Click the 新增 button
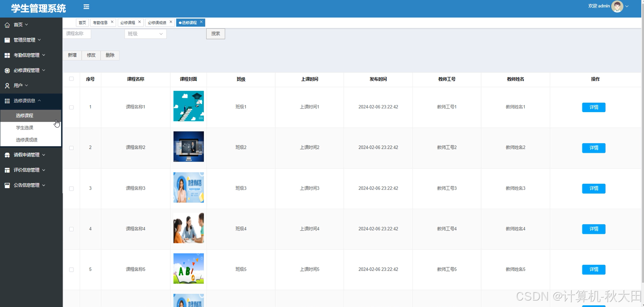Image resolution: width=644 pixels, height=307 pixels. 72,55
